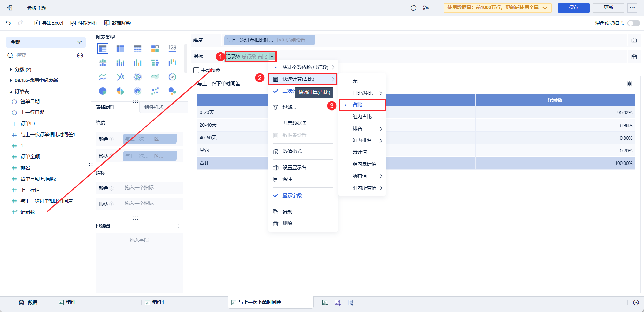Image resolution: width=644 pixels, height=312 pixels.
Task: Toggle 开启数据条 in the context menu
Action: [x=303, y=124]
